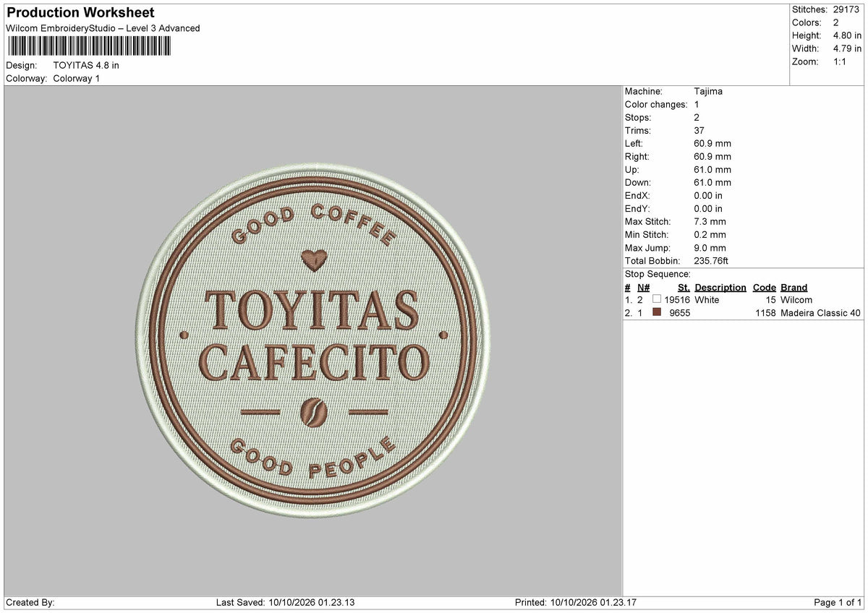Click the stitch count 29173
Image resolution: width=868 pixels, height=613 pixels.
point(846,9)
